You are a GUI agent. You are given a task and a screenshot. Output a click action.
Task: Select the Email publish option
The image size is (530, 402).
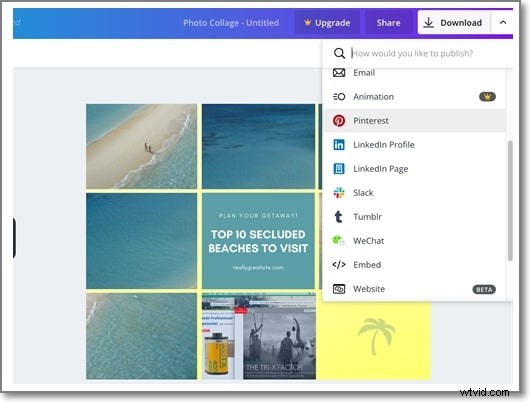point(414,72)
